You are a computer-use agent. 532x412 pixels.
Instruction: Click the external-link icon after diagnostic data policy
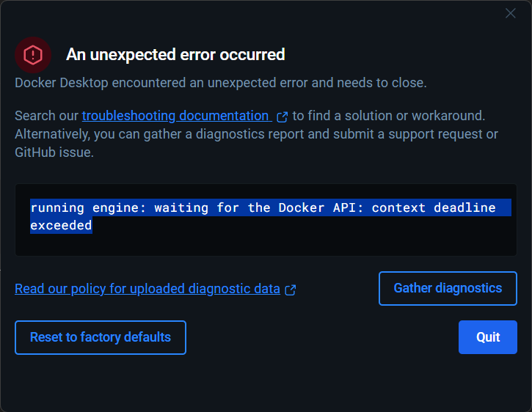point(291,290)
